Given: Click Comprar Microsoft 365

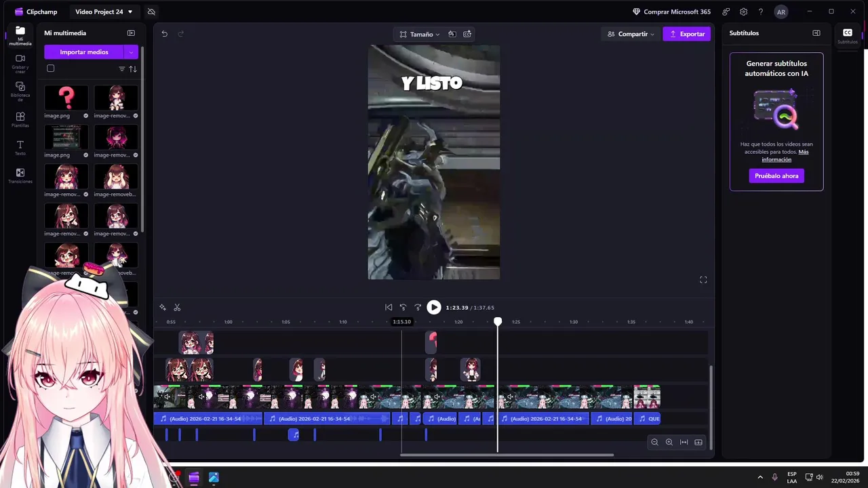Looking at the screenshot, I should point(671,12).
